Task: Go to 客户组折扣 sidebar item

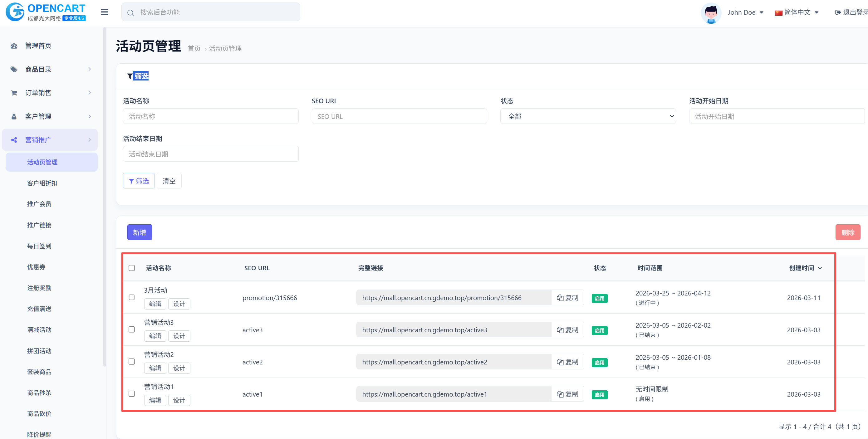Action: click(42, 183)
